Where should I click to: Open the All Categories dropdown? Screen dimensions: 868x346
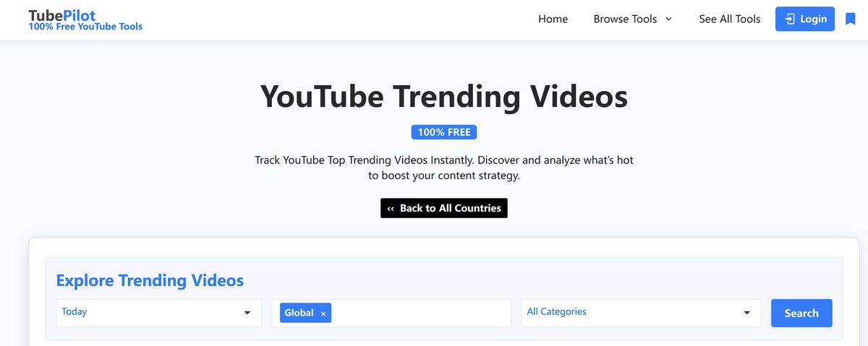641,313
